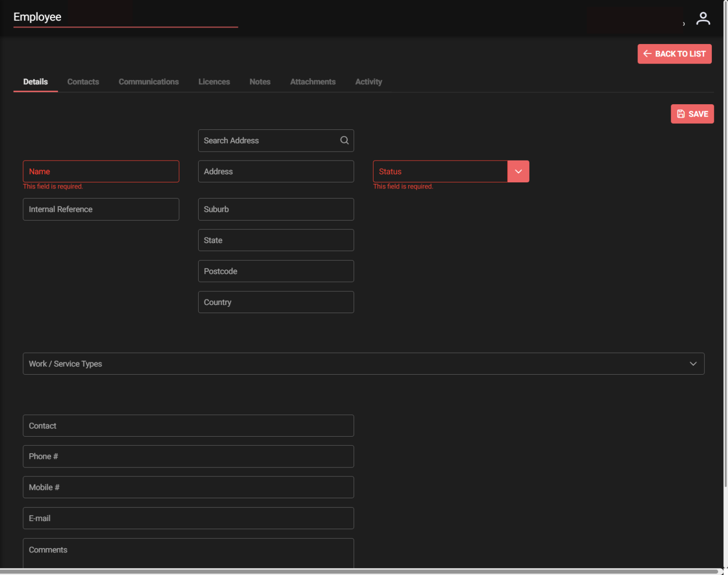Switch to the Licences tab
Screen dimensions: 728x575
coord(214,81)
